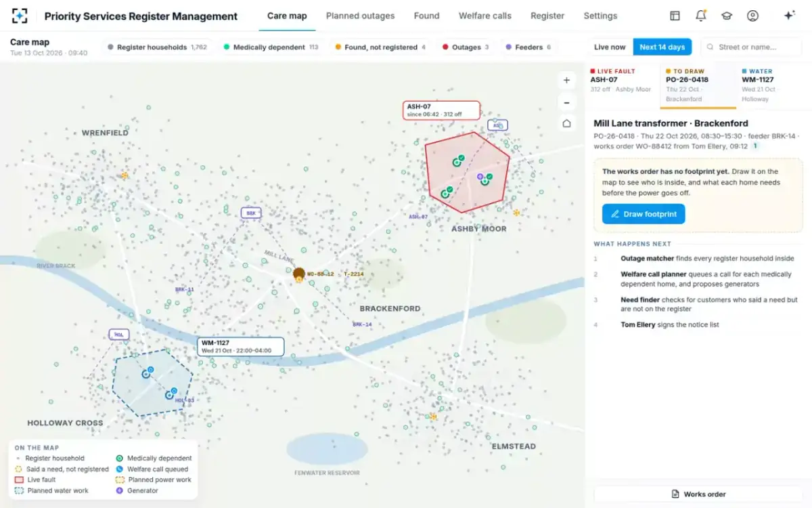
Task: Zoom out on the care map
Action: (566, 102)
